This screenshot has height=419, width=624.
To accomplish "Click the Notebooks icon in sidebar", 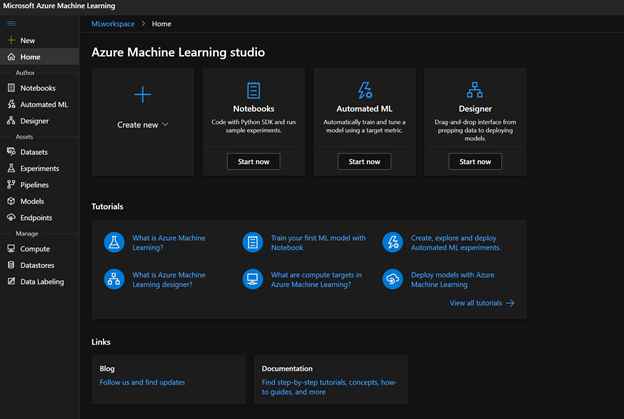I will click(11, 88).
